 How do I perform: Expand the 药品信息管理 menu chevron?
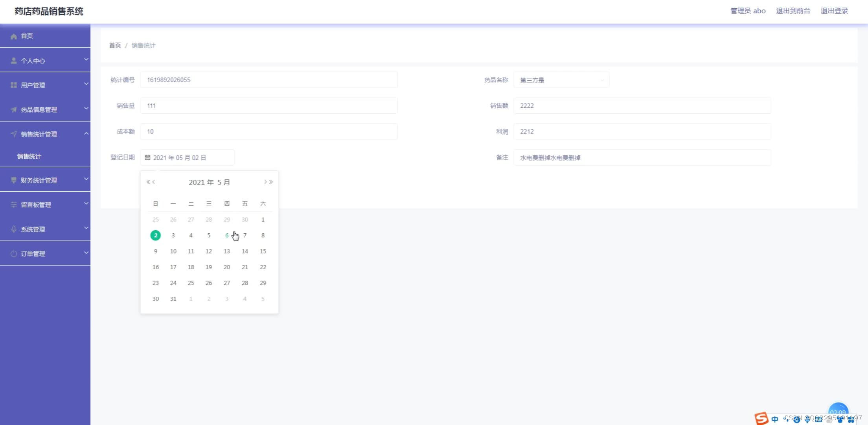[86, 108]
